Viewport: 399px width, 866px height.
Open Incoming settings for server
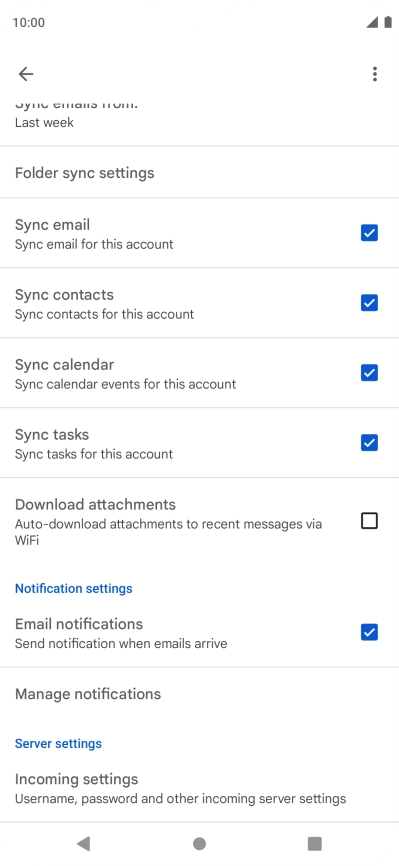[x=200, y=788]
